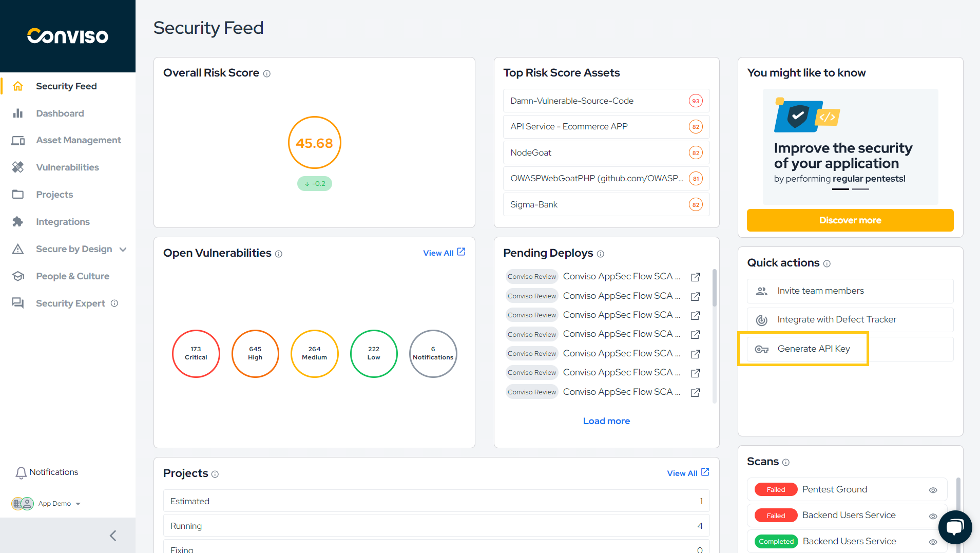Click View All in Open Vulnerabilities
Screen dimensions: 980x553
pos(438,253)
